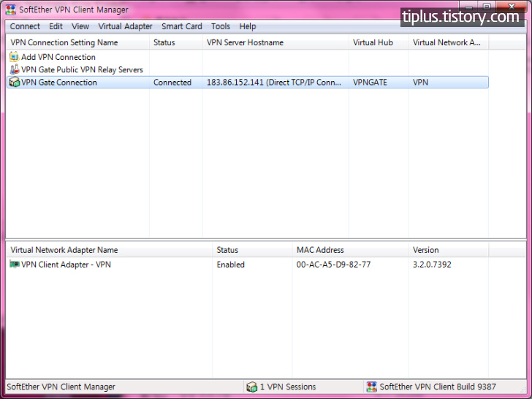532x399 pixels.
Task: Click SoftEther VPN Client Build 9387 text
Action: 438,387
